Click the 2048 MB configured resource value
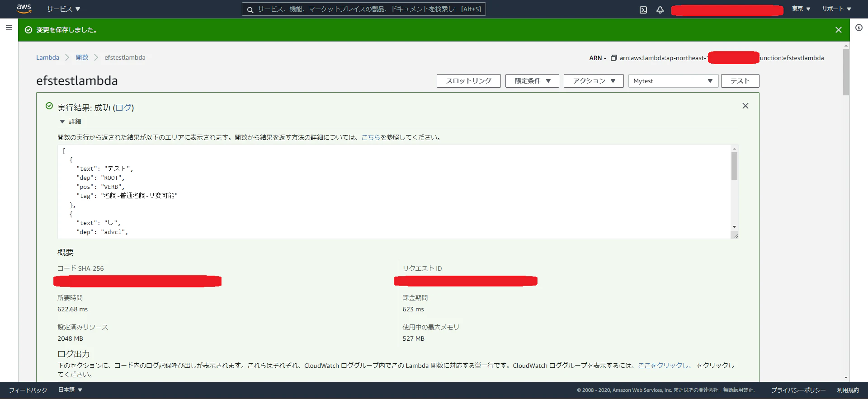 pyautogui.click(x=70, y=338)
